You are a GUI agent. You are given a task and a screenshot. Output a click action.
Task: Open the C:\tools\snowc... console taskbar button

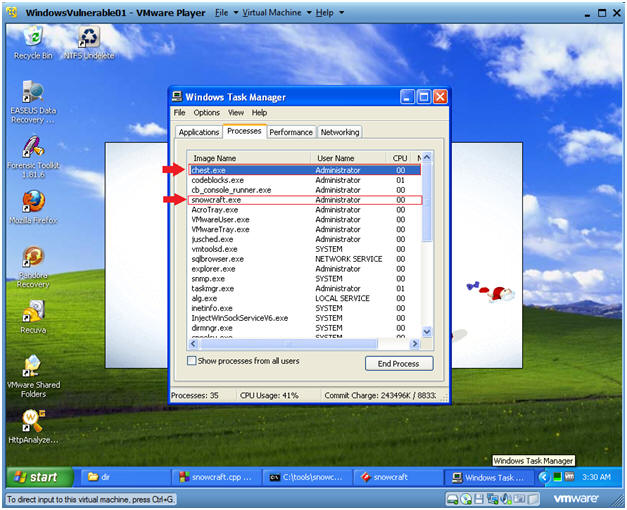pos(307,477)
